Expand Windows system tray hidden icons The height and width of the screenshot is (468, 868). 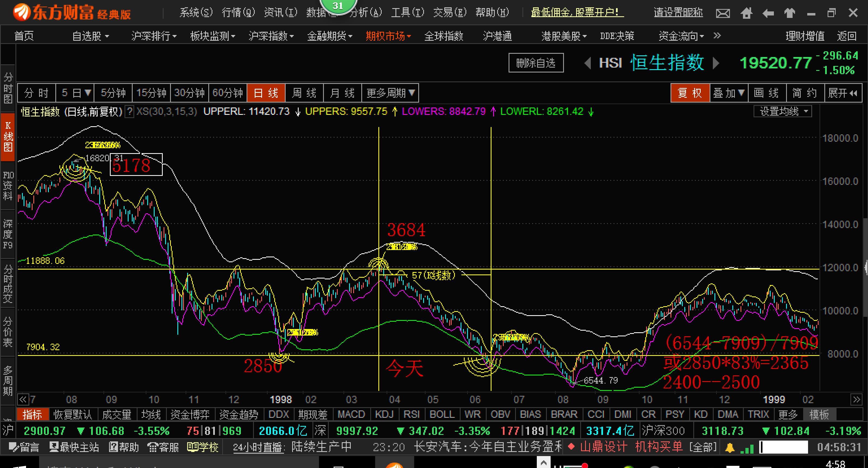pyautogui.click(x=543, y=462)
